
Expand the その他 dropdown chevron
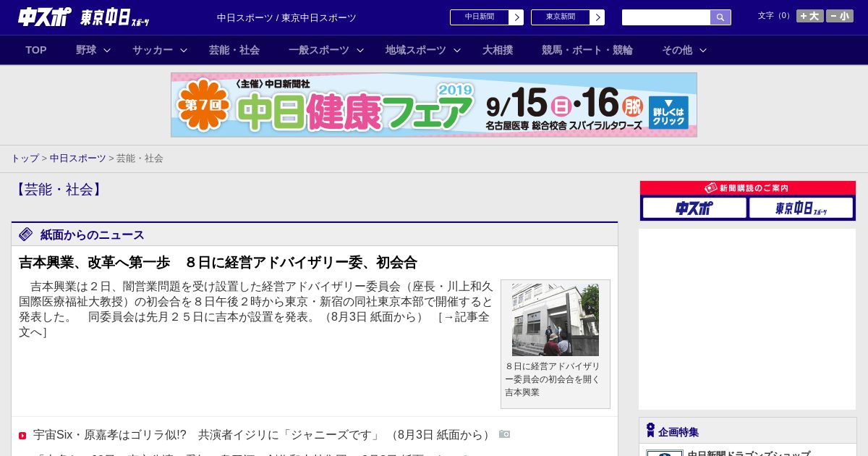[703, 50]
